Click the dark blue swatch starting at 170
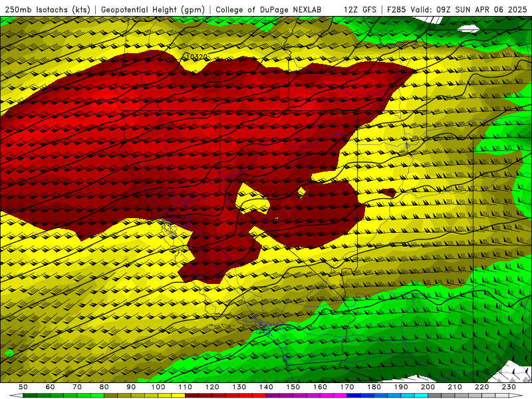The height and width of the screenshot is (399, 532). [354, 396]
